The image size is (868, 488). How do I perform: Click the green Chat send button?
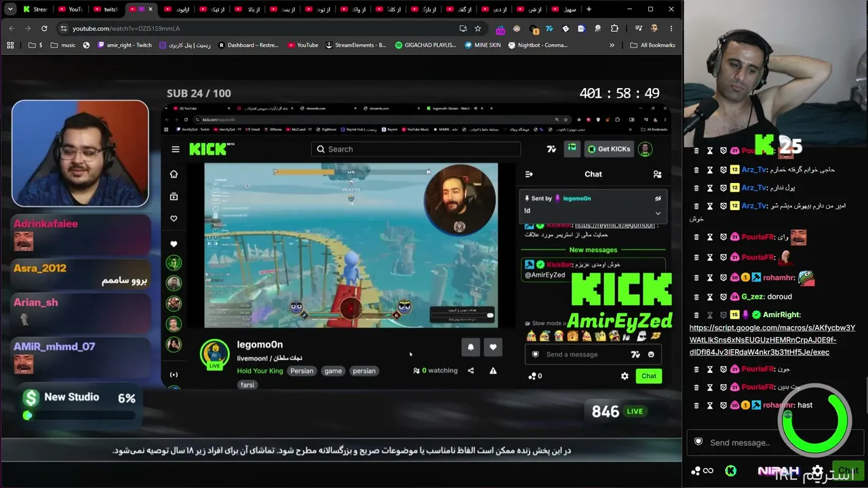point(649,376)
